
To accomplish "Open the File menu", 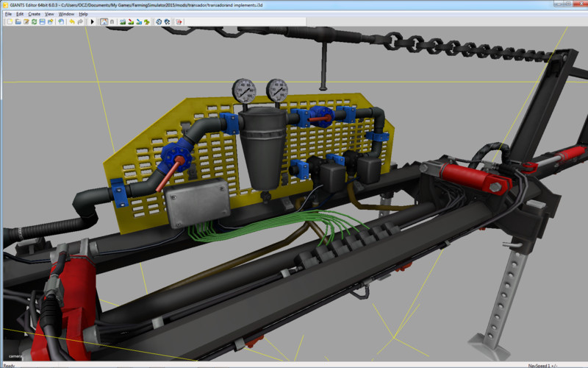I will (x=8, y=14).
